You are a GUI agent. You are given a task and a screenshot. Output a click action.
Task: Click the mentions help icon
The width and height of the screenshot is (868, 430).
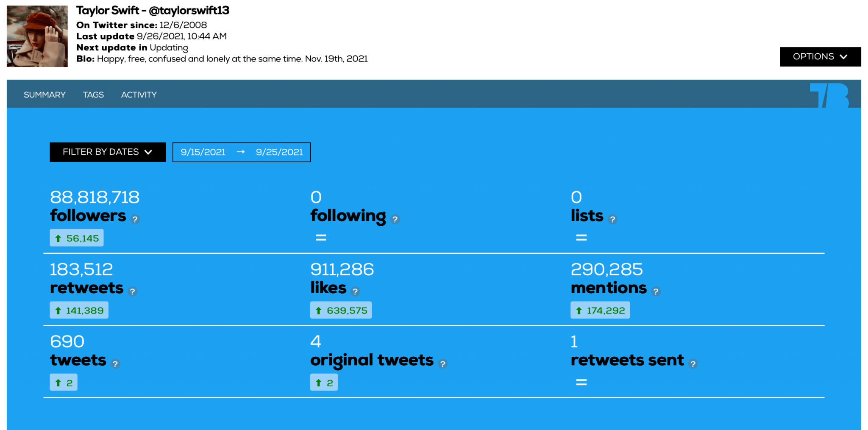pos(657,291)
